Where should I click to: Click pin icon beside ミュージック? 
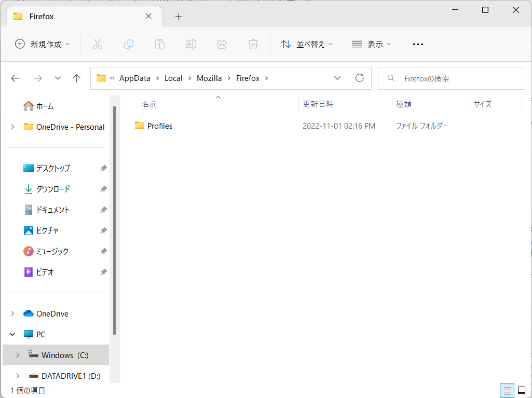click(x=103, y=252)
